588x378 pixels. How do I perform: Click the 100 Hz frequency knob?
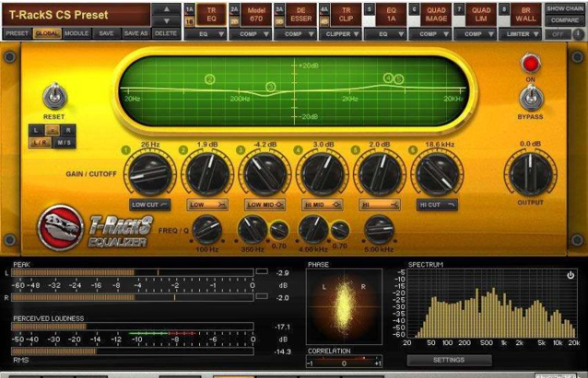[207, 230]
